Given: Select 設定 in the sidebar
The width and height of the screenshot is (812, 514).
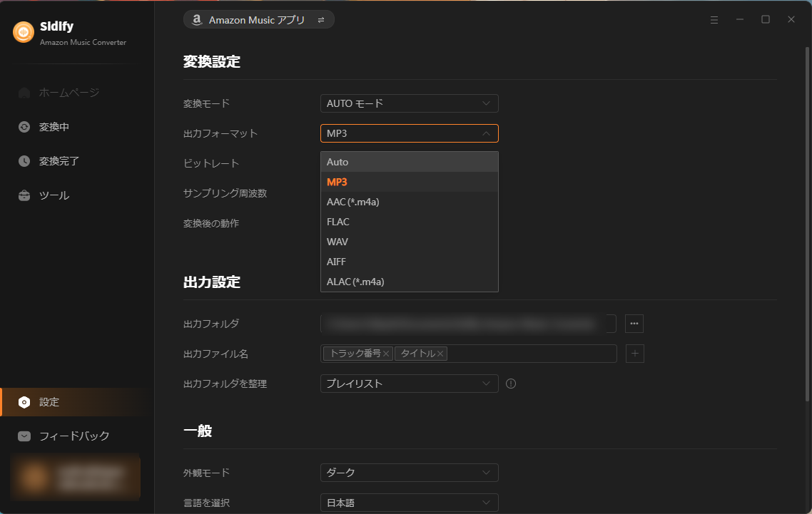Looking at the screenshot, I should [76, 402].
